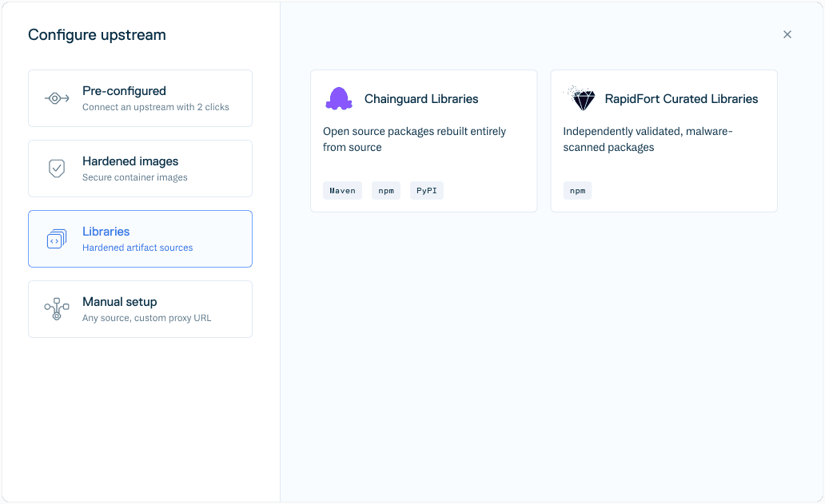Image resolution: width=825 pixels, height=504 pixels.
Task: Click the Pre-configured upstream connector icon
Action: click(57, 98)
